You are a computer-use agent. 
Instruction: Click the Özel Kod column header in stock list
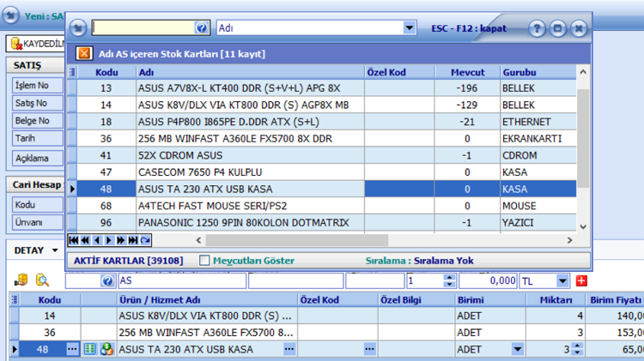pyautogui.click(x=399, y=72)
